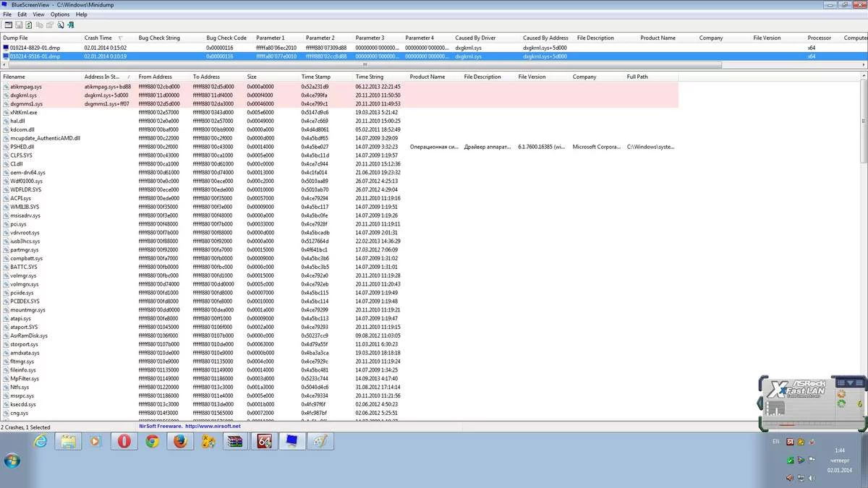Select the MpFilter.sys row

click(339, 379)
